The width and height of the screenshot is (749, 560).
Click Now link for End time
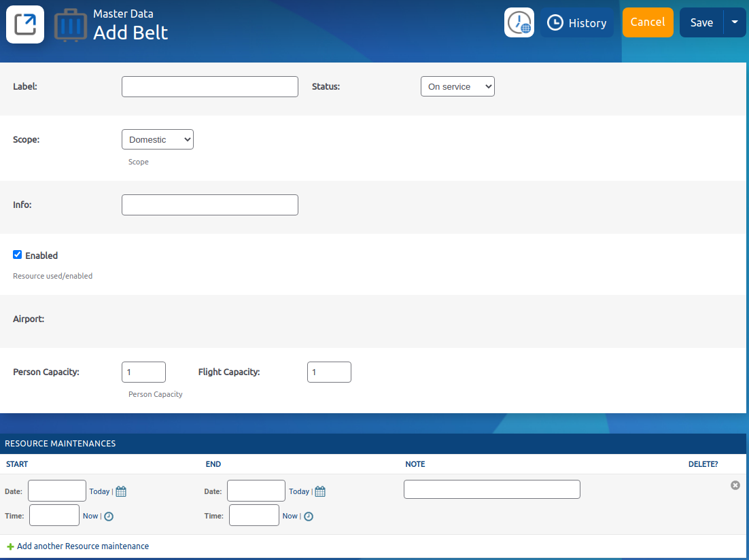290,517
